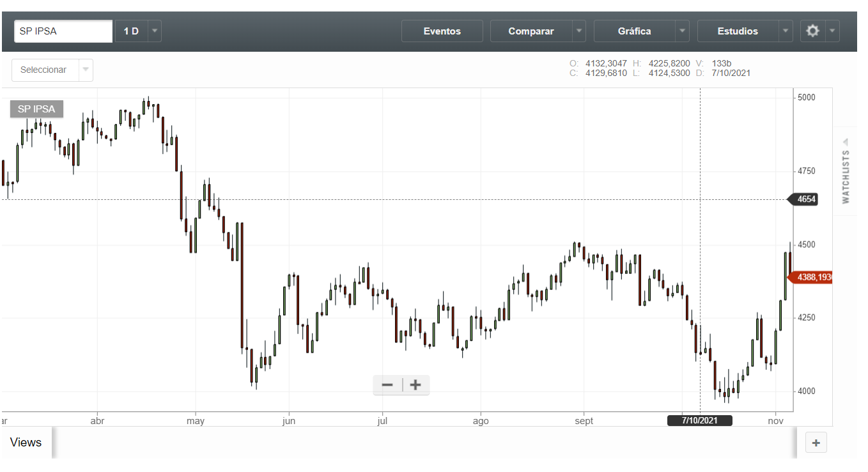Click the abr label on time axis

[x=97, y=421]
